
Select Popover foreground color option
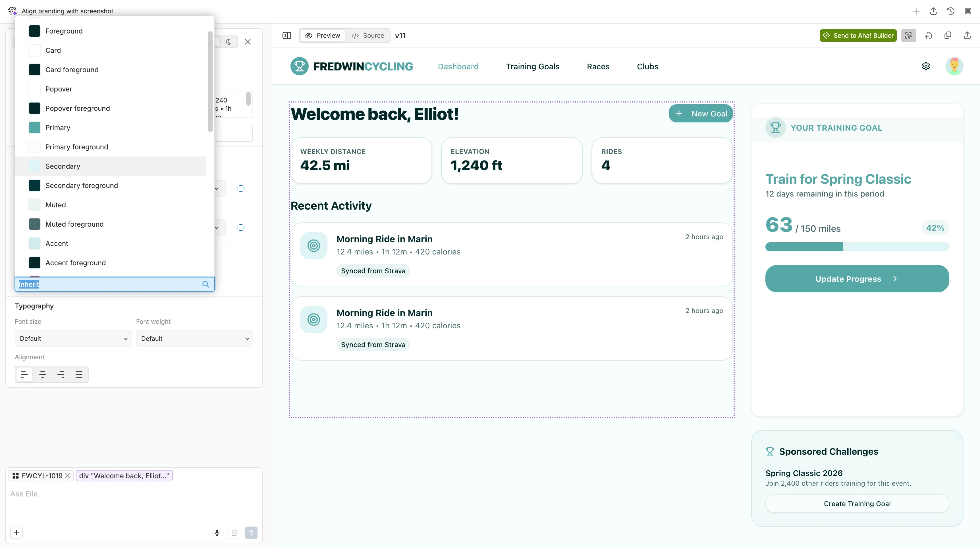tap(111, 108)
